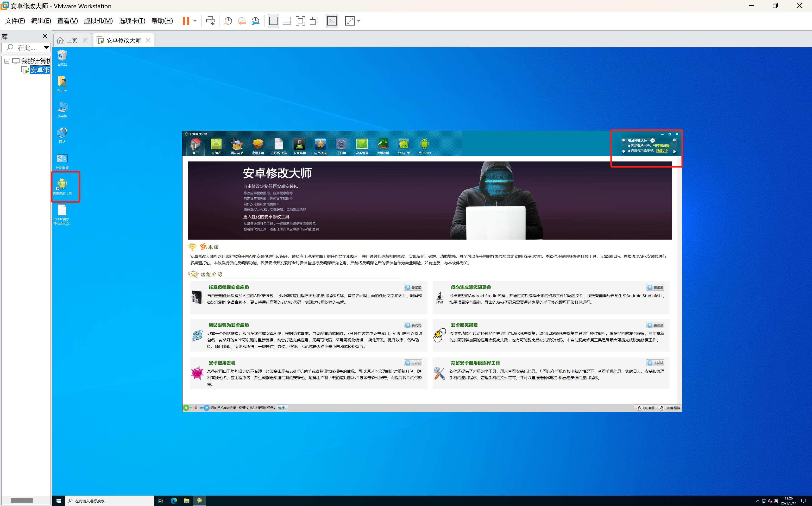The width and height of the screenshot is (812, 506).
Task: Open the 虚拟机(M) menu
Action: pos(98,21)
